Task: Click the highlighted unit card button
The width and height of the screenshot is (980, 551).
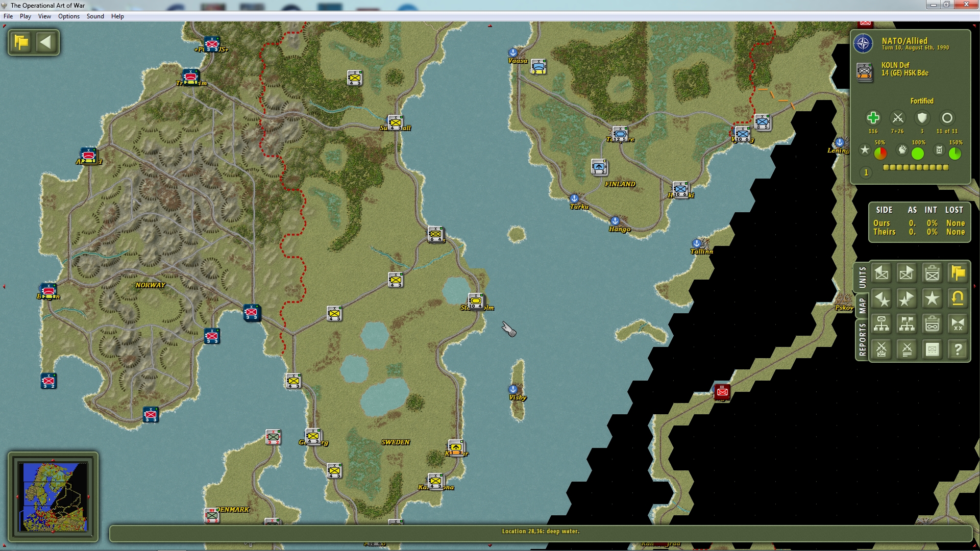Action: 933,349
